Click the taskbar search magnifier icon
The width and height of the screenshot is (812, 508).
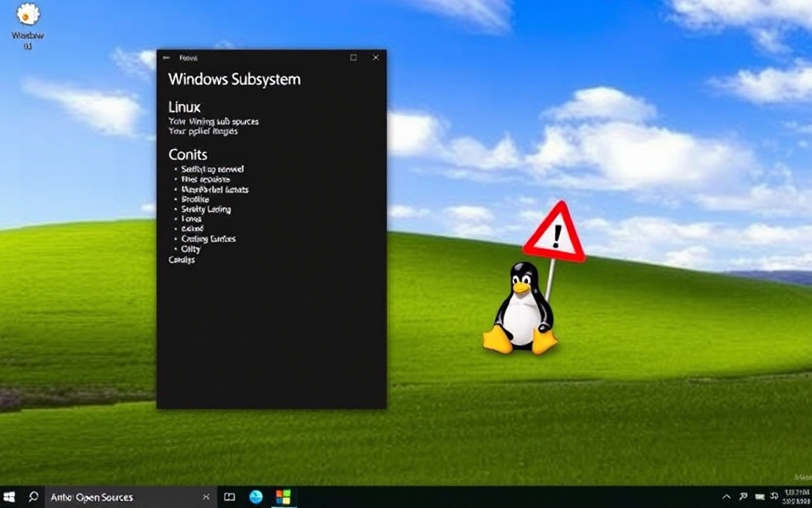coord(33,497)
